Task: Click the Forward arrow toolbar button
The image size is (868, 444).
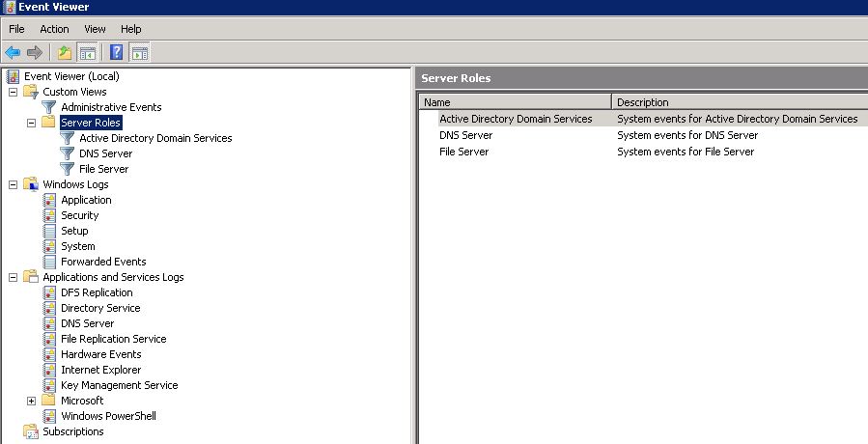Action: click(34, 52)
